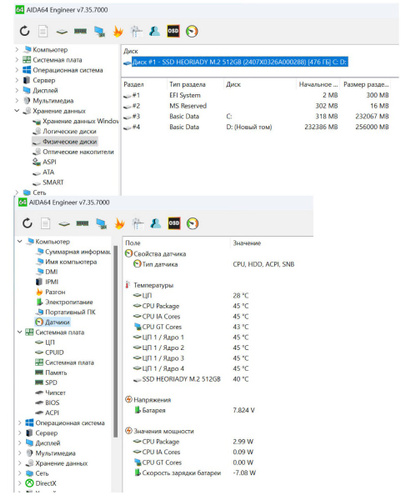Click the Report page icon in lower toolbar
The height and width of the screenshot is (500, 416).
click(45, 223)
